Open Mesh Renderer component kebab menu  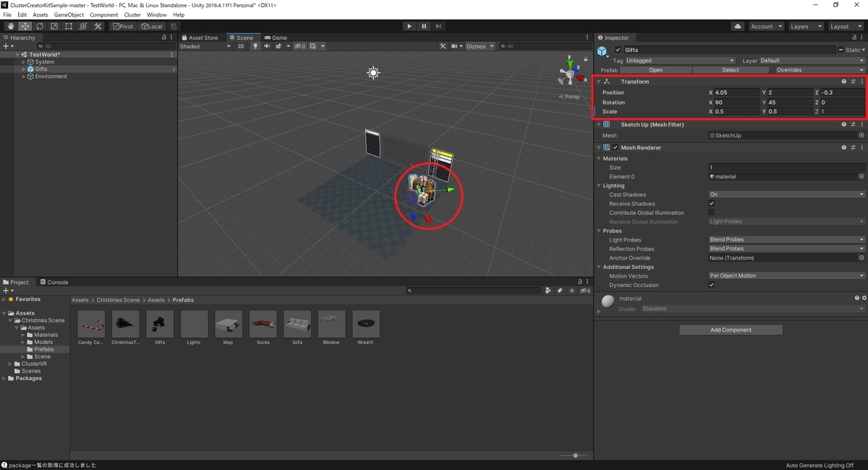861,148
